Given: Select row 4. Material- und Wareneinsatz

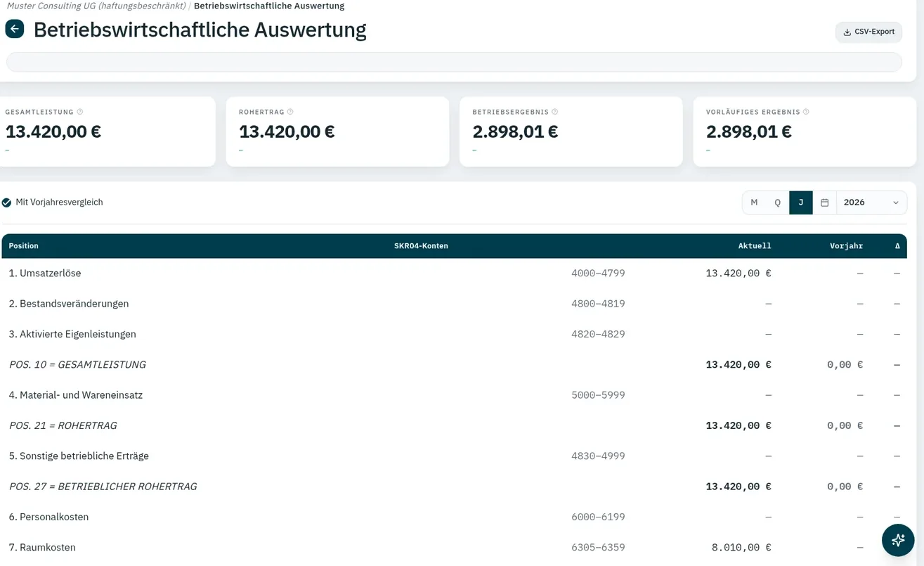Looking at the screenshot, I should (454, 395).
